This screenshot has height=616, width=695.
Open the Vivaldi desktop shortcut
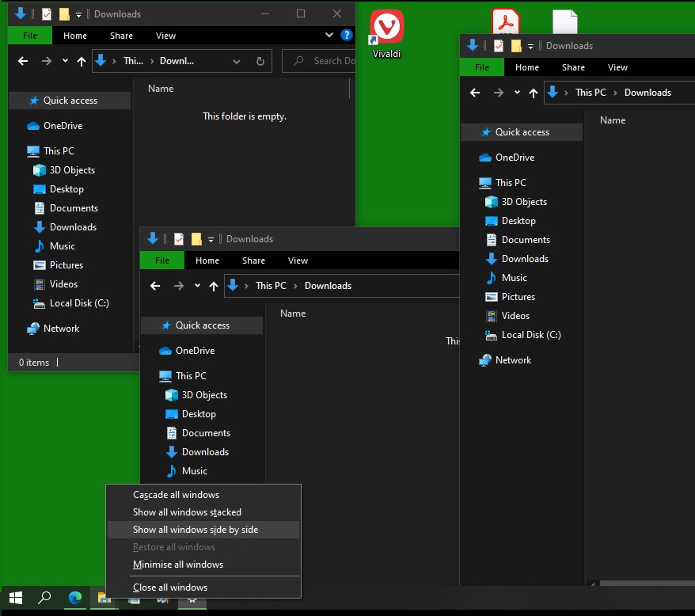[x=386, y=34]
